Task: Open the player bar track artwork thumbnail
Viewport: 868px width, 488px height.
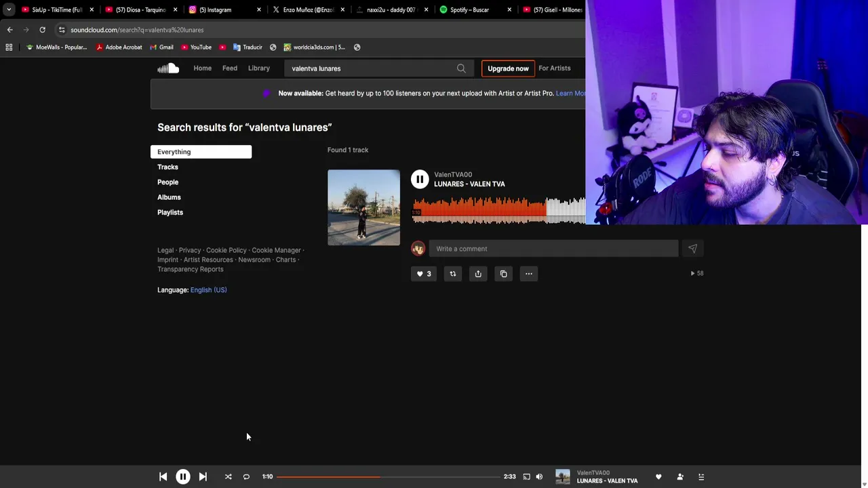Action: pos(563,476)
